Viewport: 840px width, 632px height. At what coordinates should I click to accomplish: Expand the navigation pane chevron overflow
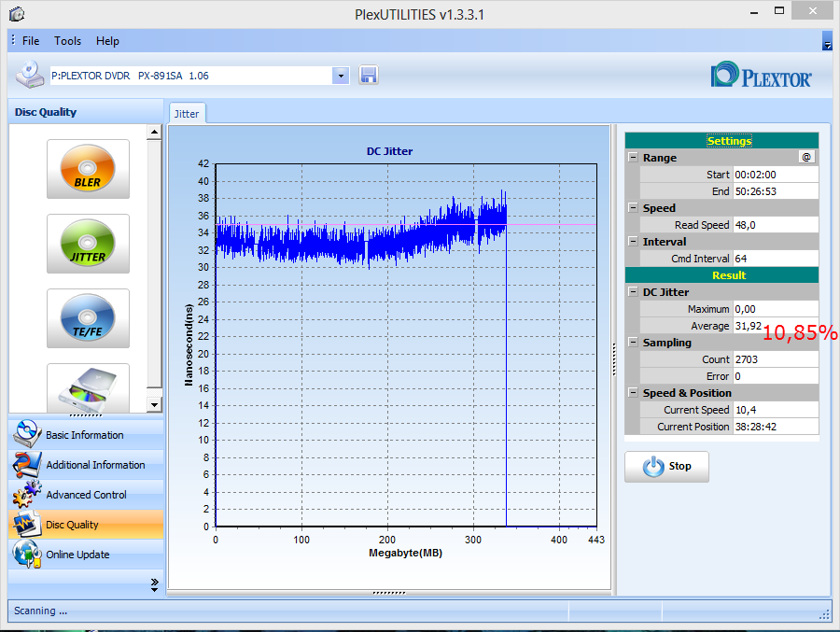coord(154,584)
